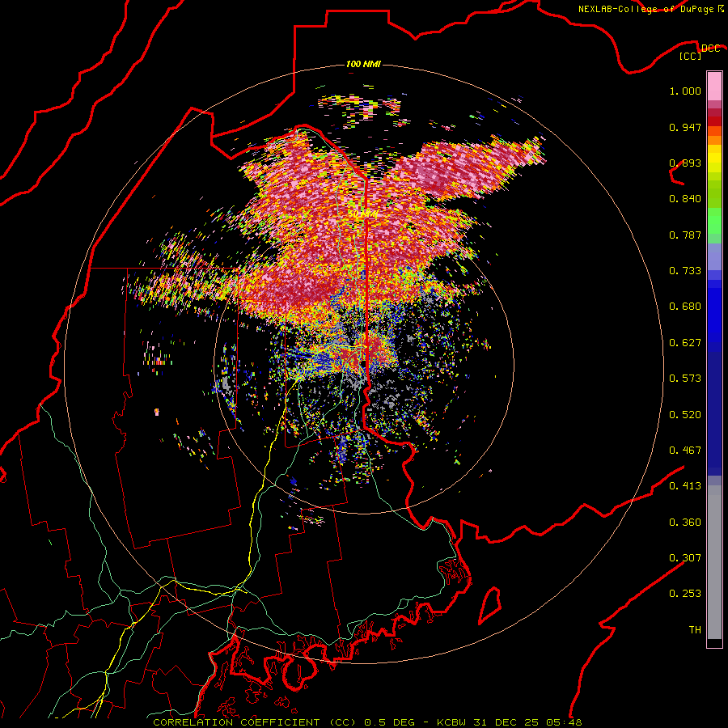The image size is (728, 728).
Task: Click the DCC label above the color scale
Action: click(710, 48)
